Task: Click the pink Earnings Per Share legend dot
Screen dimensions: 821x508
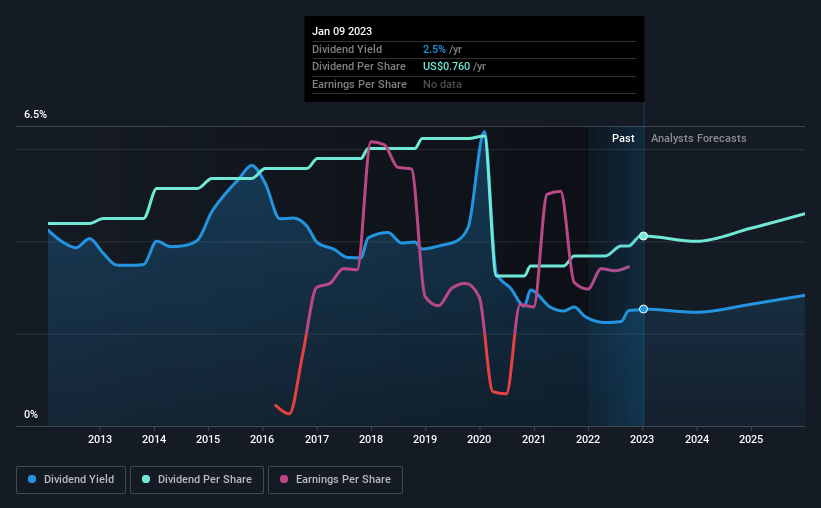Action: click(x=284, y=479)
